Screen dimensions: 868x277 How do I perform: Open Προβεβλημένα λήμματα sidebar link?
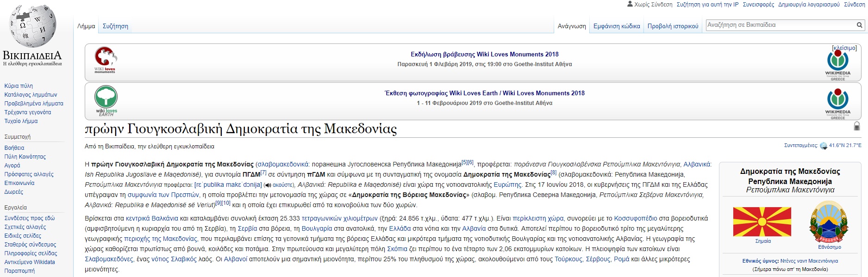click(x=34, y=104)
